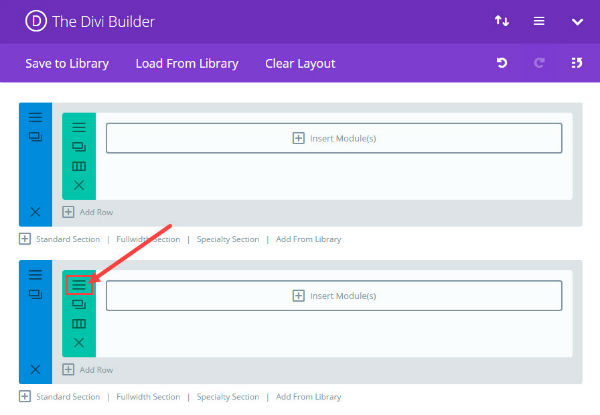
Task: Clone the second section
Action: click(x=35, y=294)
